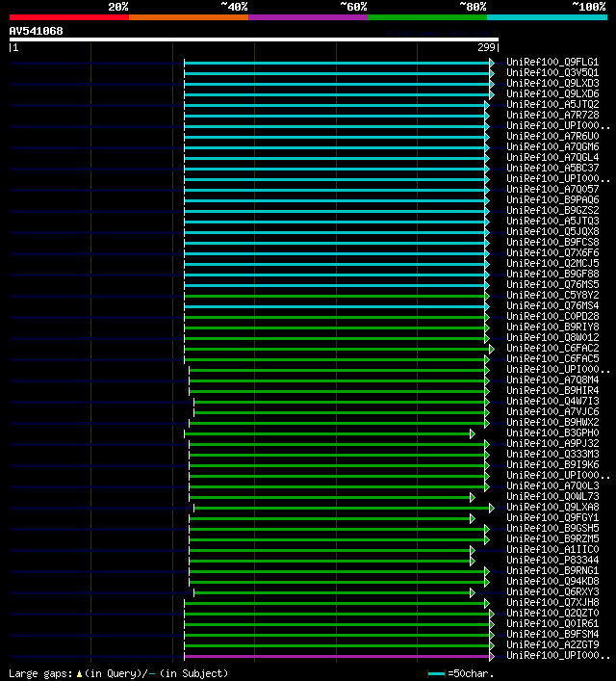Select hit label UniRef100_B9RNG1
The height and width of the screenshot is (681, 616).
pyautogui.click(x=552, y=570)
